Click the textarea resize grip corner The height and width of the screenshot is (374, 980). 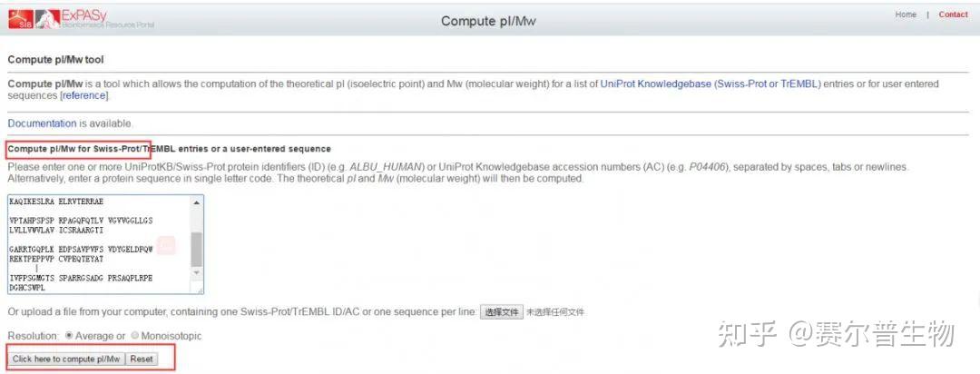click(199, 289)
